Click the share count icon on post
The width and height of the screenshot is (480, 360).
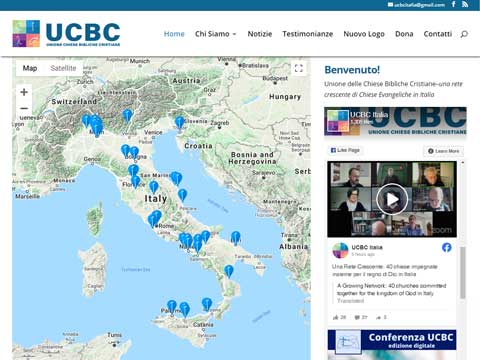coord(381,317)
